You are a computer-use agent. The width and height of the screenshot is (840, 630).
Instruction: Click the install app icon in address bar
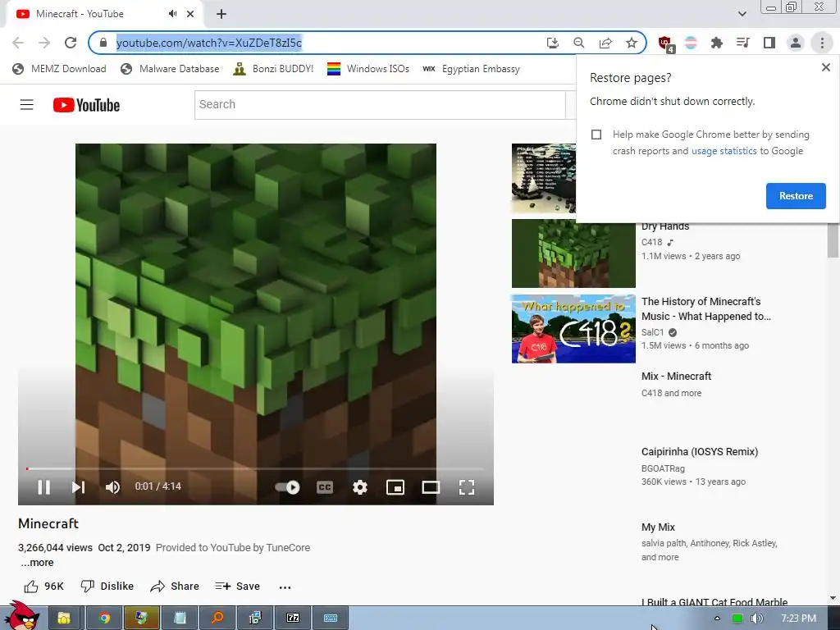tap(552, 43)
